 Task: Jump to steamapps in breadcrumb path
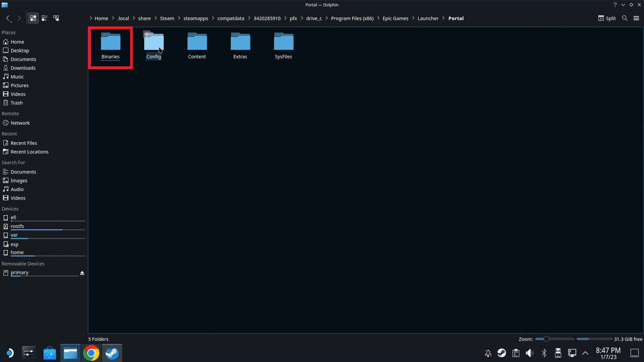tap(195, 18)
